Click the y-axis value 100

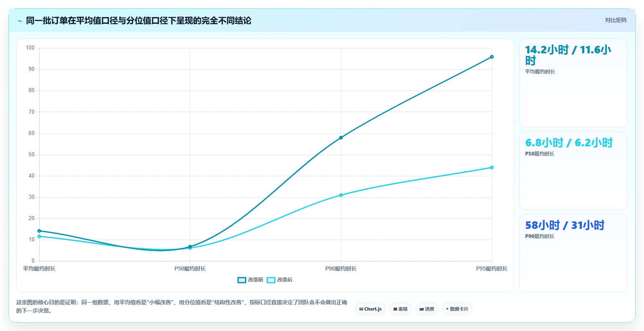pos(30,48)
